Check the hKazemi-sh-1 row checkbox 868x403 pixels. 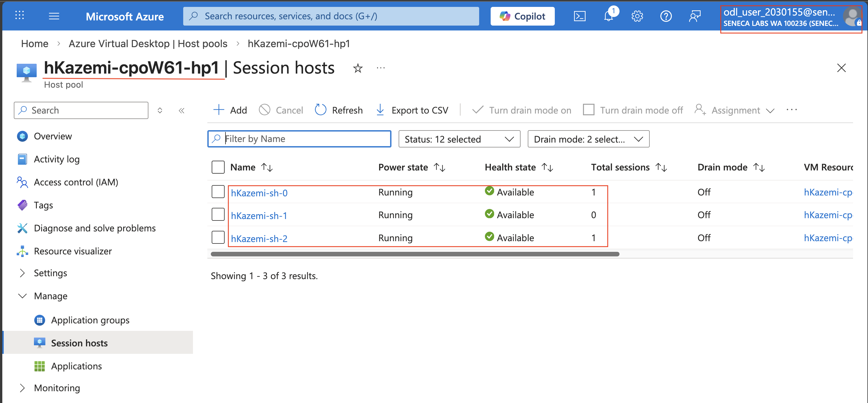click(218, 215)
